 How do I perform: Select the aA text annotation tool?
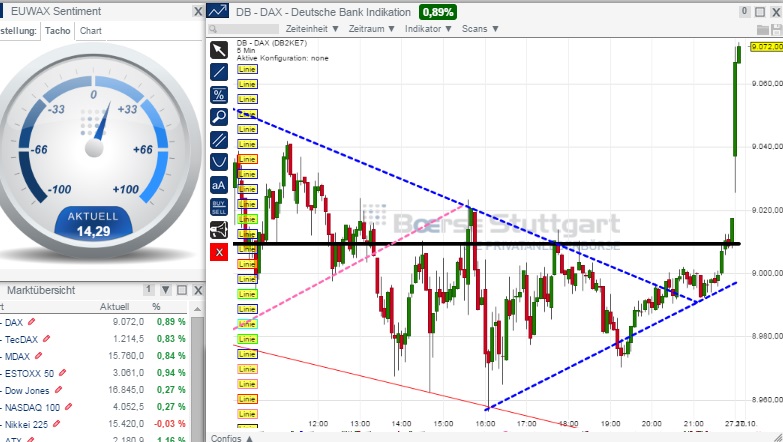(x=219, y=185)
